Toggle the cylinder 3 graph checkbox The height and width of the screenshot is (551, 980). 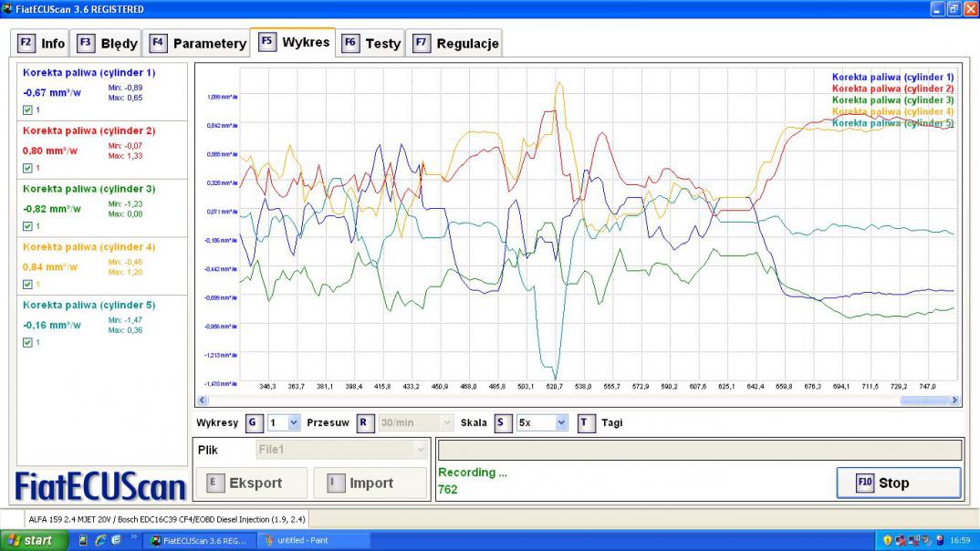(x=27, y=226)
